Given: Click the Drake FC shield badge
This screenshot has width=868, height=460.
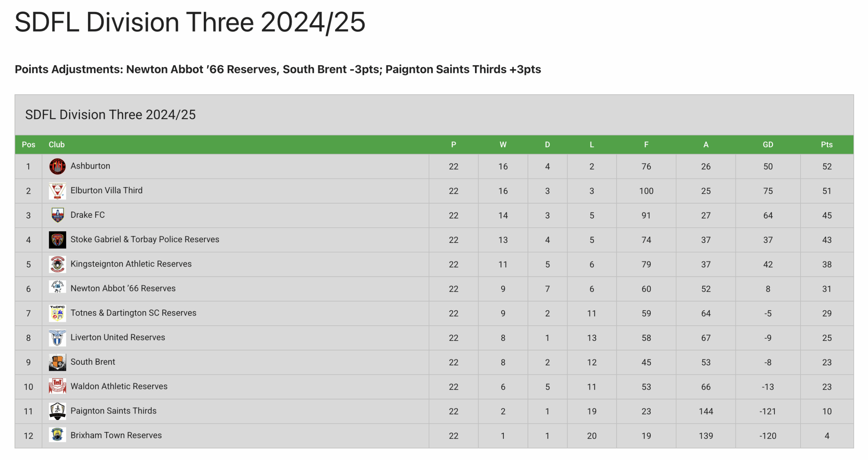Looking at the screenshot, I should pyautogui.click(x=57, y=215).
